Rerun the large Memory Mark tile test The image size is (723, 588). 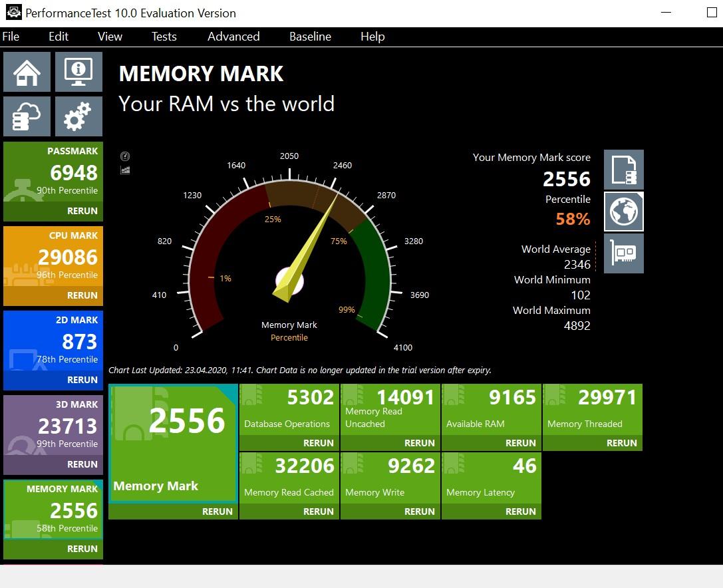coord(217,512)
